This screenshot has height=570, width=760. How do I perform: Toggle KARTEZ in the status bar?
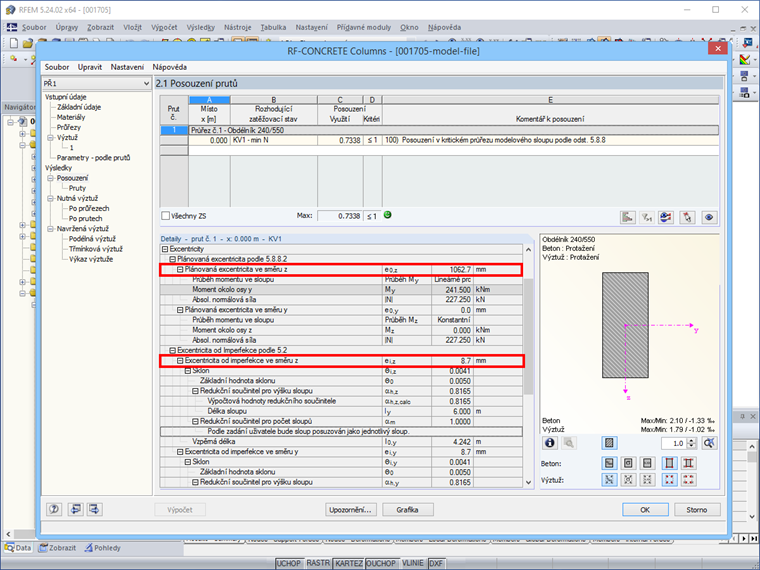click(349, 563)
